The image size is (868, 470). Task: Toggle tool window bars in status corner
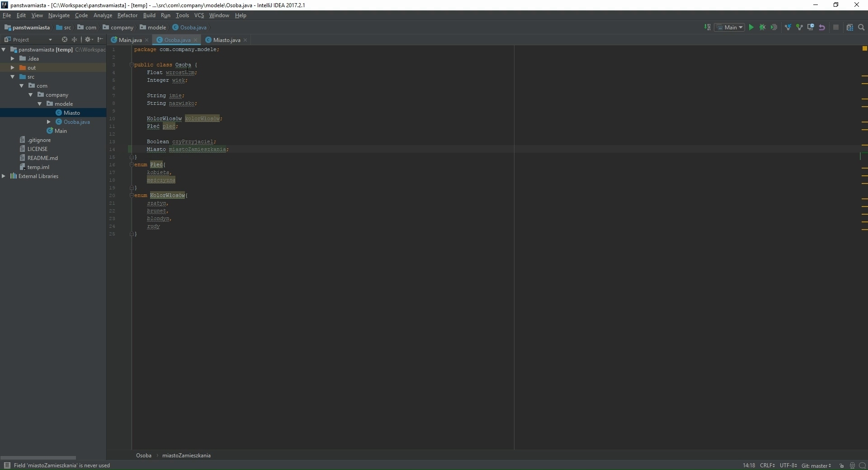click(x=7, y=465)
